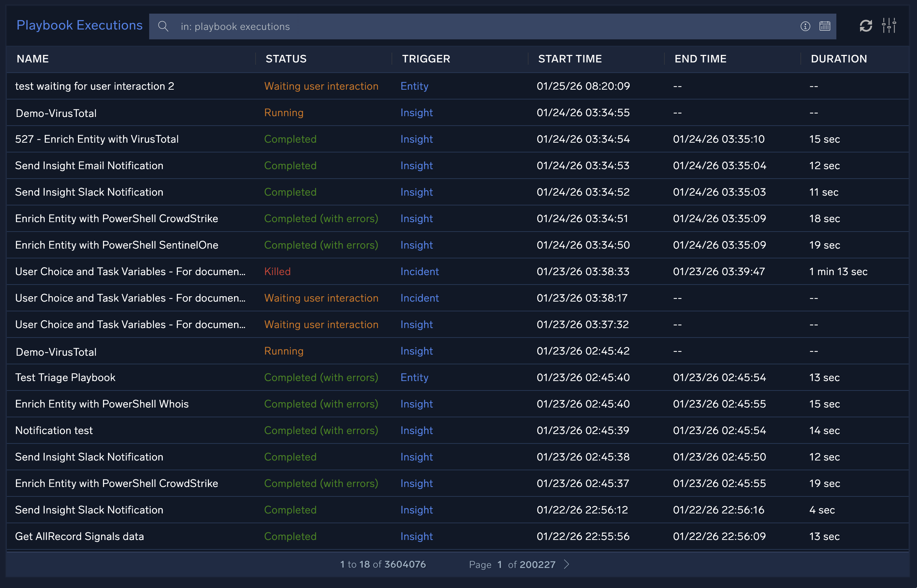917x588 pixels.
Task: Sort by the START TIME column header
Action: coord(570,59)
